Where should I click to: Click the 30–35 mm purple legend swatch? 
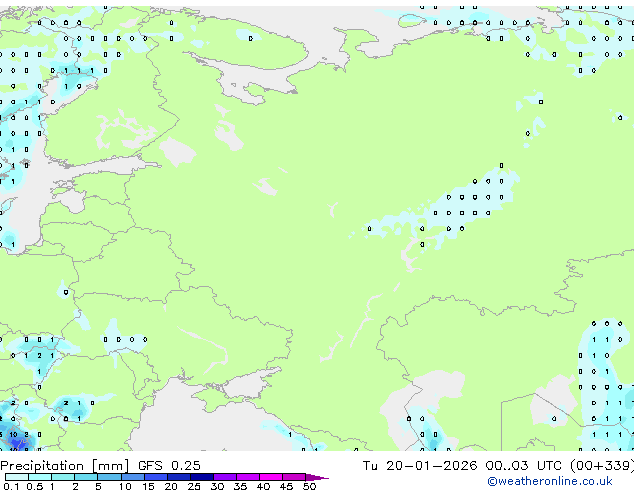[x=225, y=477]
